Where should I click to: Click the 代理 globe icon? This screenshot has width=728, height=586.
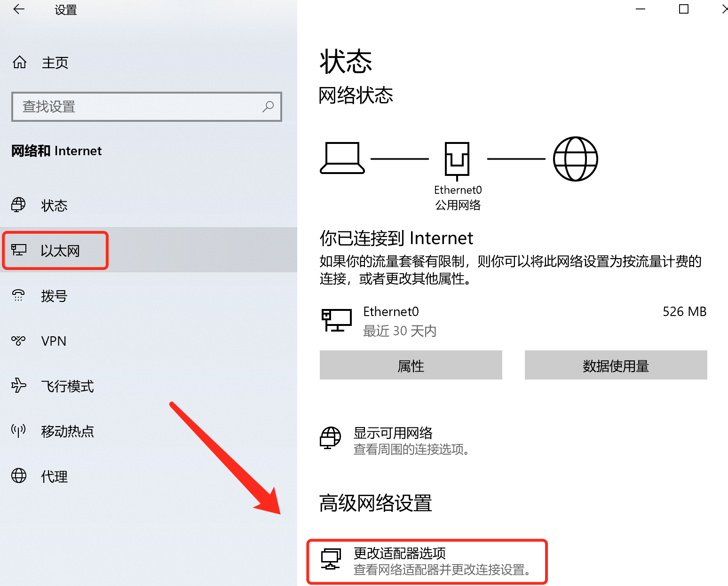tap(19, 475)
